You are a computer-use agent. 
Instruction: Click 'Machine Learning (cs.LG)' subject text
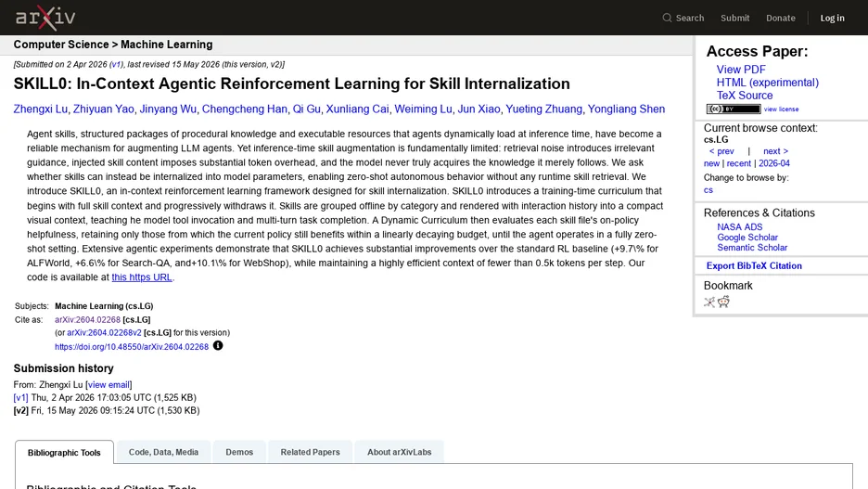coord(104,305)
